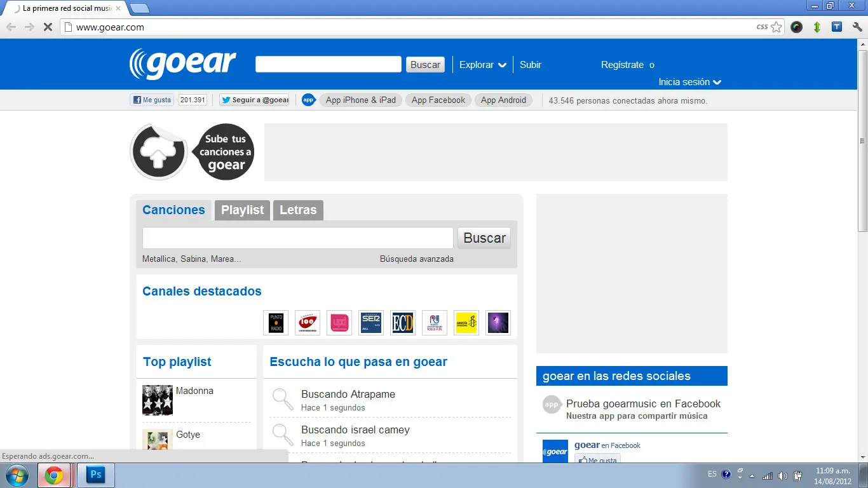Open the Windows Start menu

tap(16, 475)
